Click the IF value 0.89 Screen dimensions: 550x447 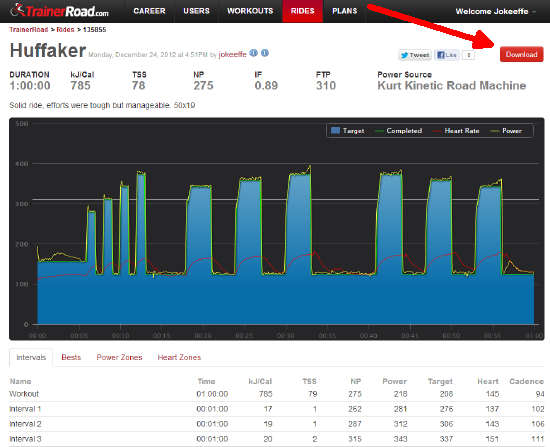point(266,86)
